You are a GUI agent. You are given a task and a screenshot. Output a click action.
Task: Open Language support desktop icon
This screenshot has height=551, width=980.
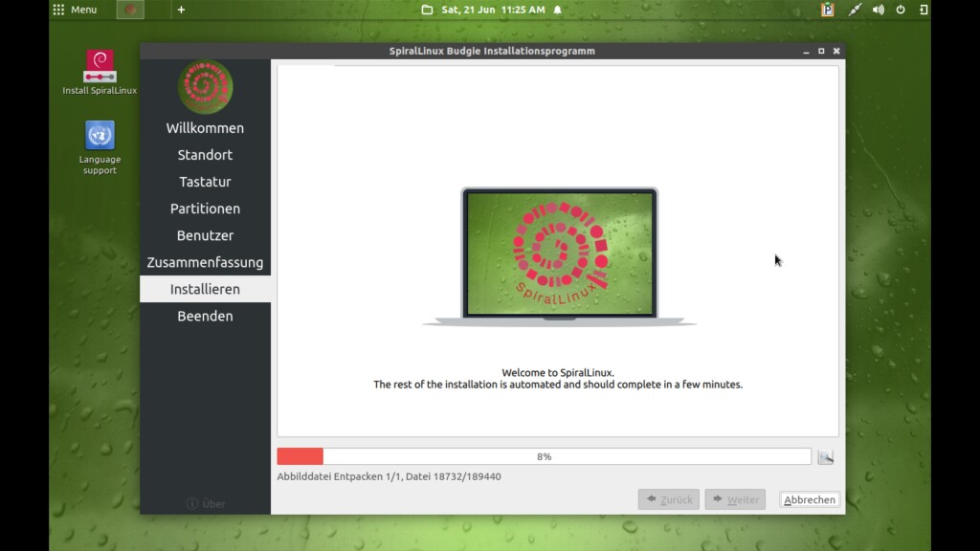(100, 147)
